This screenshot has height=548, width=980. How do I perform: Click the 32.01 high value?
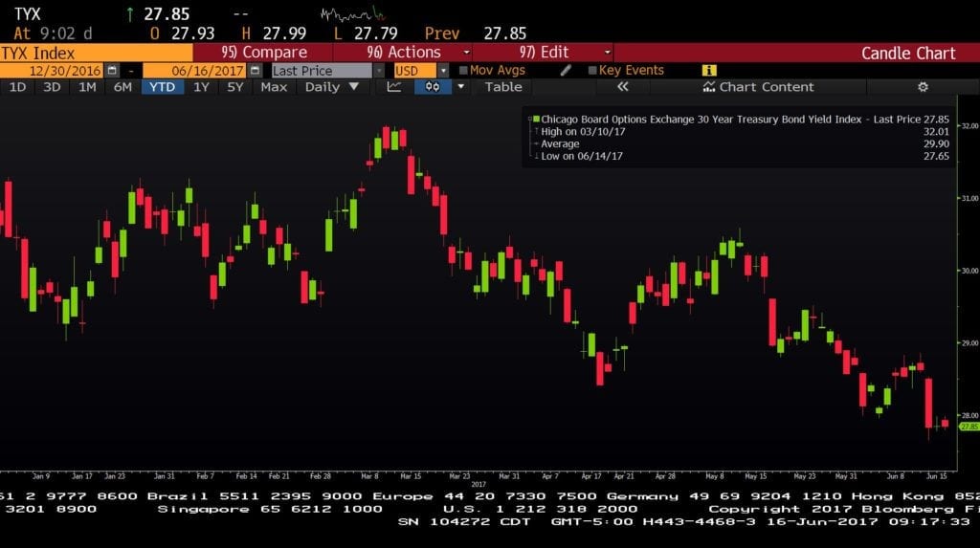click(x=936, y=131)
